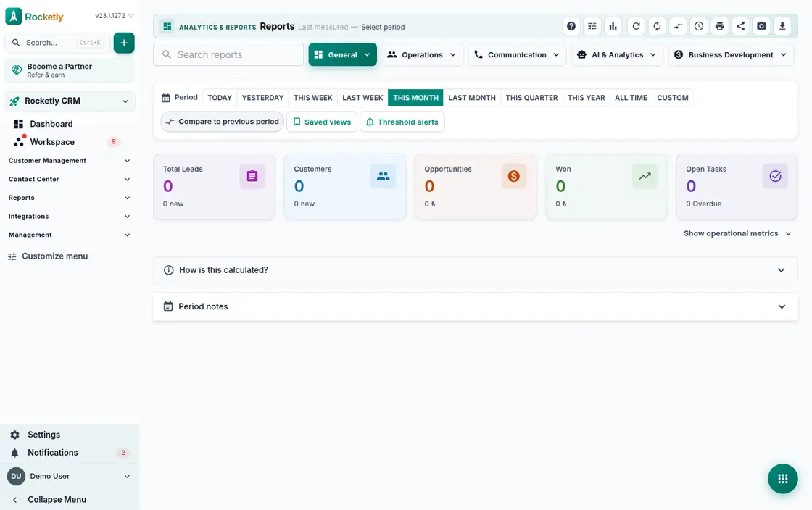Click the green plus add button
This screenshot has height=510, width=812.
pyautogui.click(x=124, y=43)
